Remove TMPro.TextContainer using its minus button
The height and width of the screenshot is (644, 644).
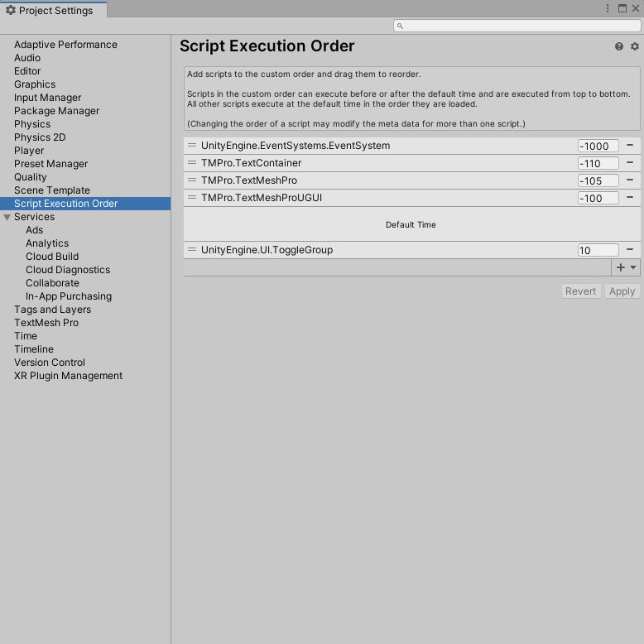pyautogui.click(x=630, y=162)
